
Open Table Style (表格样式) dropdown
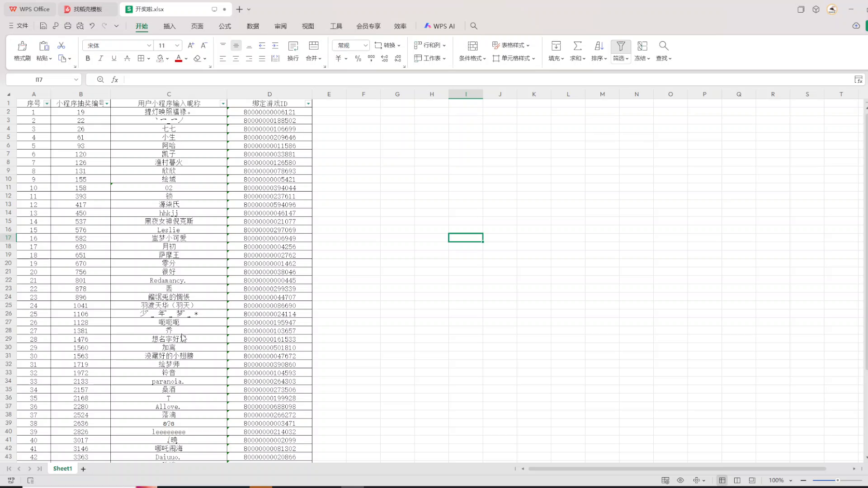511,45
